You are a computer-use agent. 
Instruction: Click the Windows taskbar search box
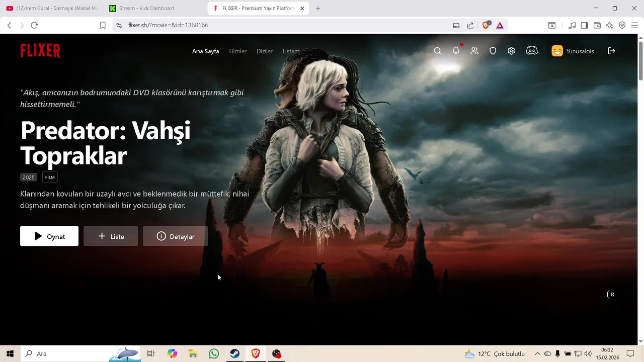[x=80, y=353]
